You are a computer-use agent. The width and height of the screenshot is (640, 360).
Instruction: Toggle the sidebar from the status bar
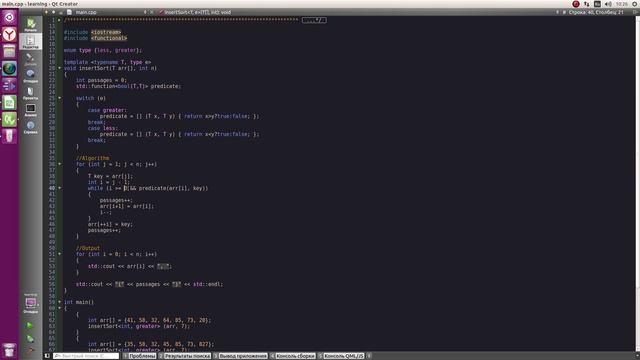tap(47, 356)
